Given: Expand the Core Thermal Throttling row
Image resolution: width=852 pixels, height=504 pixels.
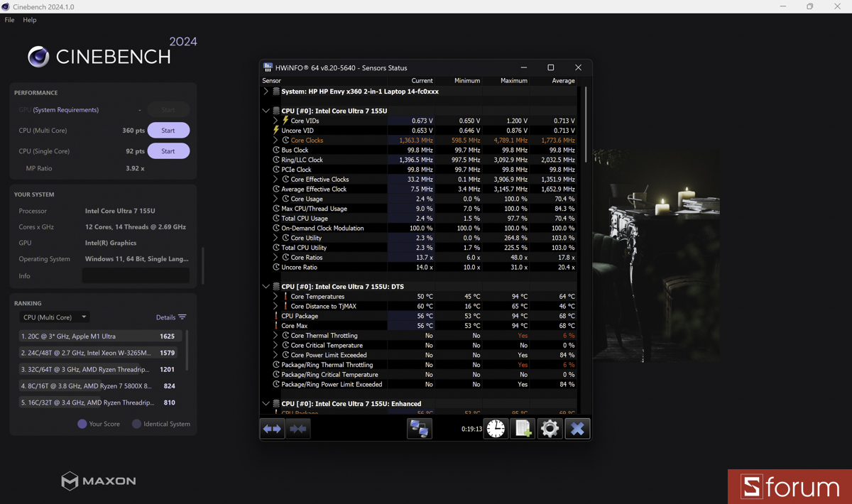Looking at the screenshot, I should coord(275,336).
